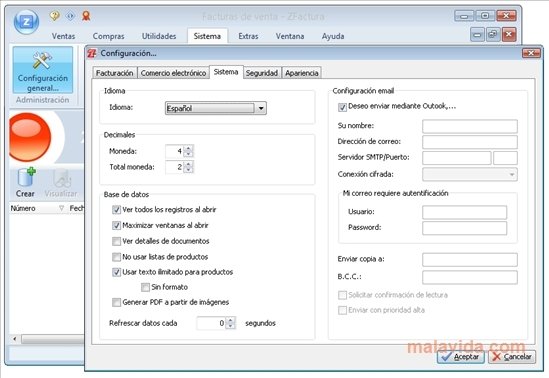Viewport: 549px width, 378px height.
Task: Click the orange award ribbon icon
Action: 86,15
